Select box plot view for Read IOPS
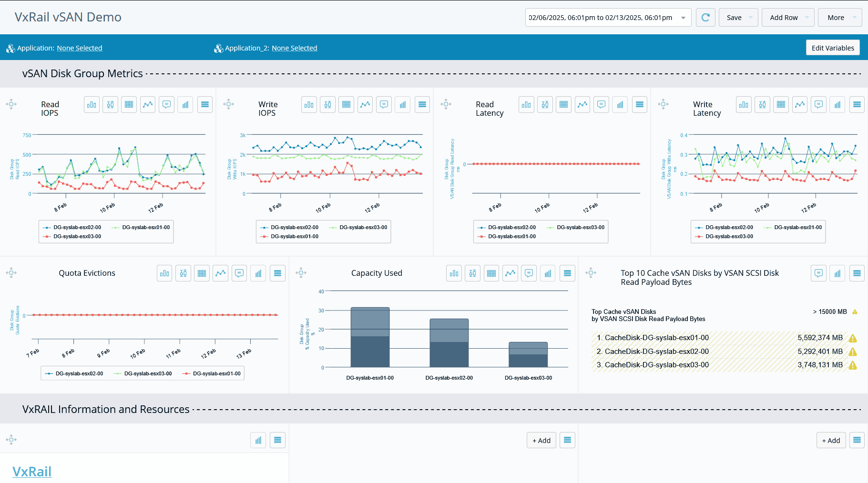 point(110,104)
